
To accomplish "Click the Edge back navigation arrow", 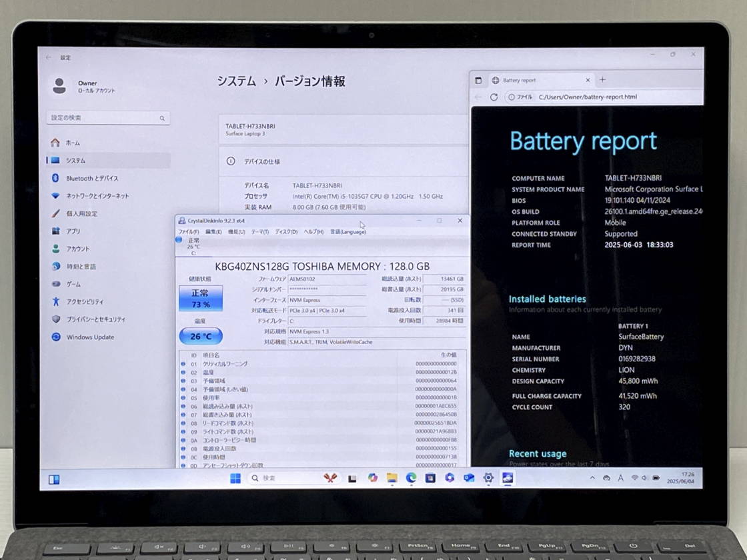I will pos(478,97).
